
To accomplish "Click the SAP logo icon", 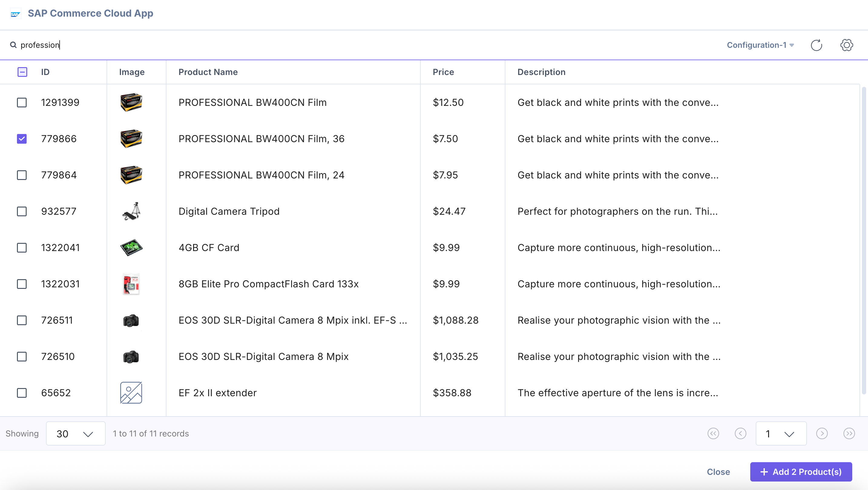I will (15, 14).
